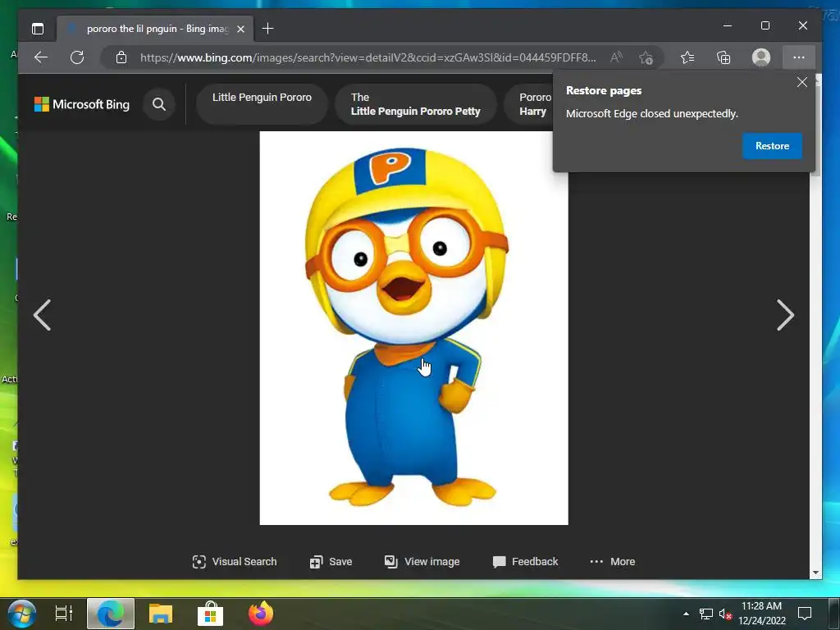
Task: Go back with the browser back arrow
Action: click(x=41, y=57)
